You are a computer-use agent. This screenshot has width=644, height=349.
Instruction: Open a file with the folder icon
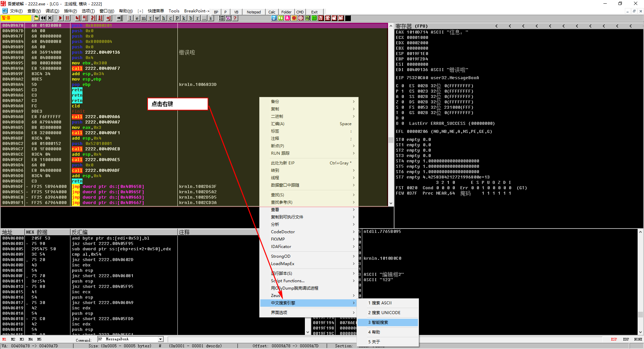pos(37,18)
